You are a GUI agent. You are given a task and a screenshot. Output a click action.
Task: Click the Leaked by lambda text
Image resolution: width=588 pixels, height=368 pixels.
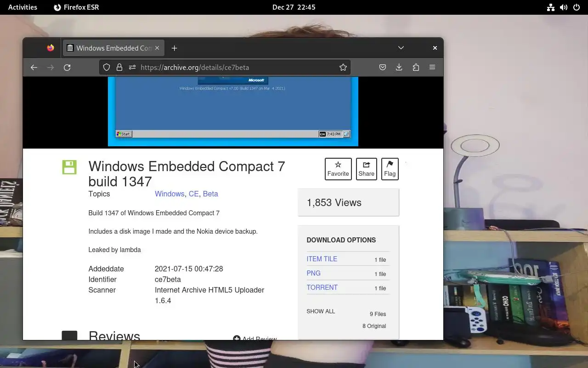pyautogui.click(x=114, y=250)
